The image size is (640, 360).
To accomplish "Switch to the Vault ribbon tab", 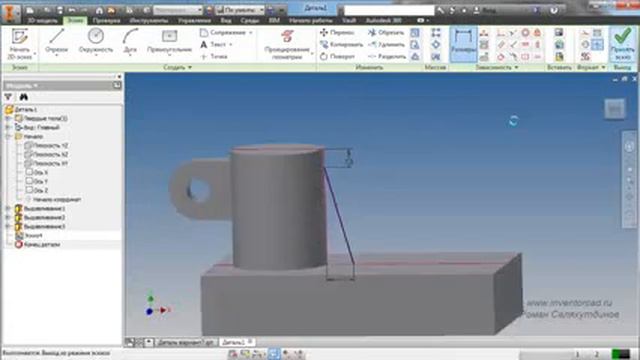I will 349,20.
